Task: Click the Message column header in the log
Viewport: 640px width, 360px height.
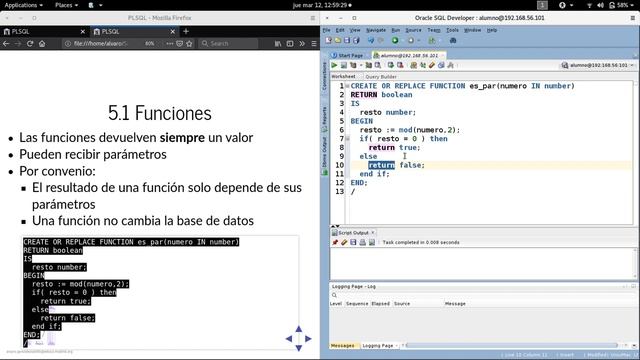Action: (x=455, y=304)
